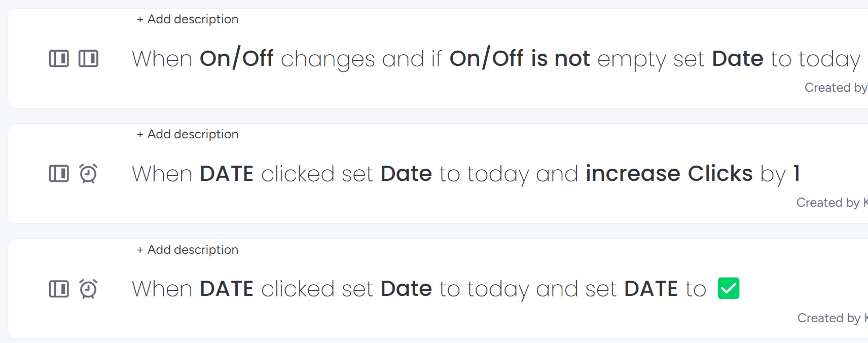Click the 'DATE' button trigger in the increase Clicks automation
868x343 pixels.
227,174
